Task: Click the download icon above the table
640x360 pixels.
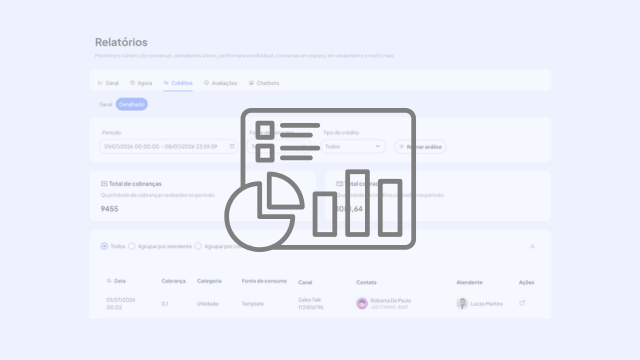Action: (x=532, y=246)
